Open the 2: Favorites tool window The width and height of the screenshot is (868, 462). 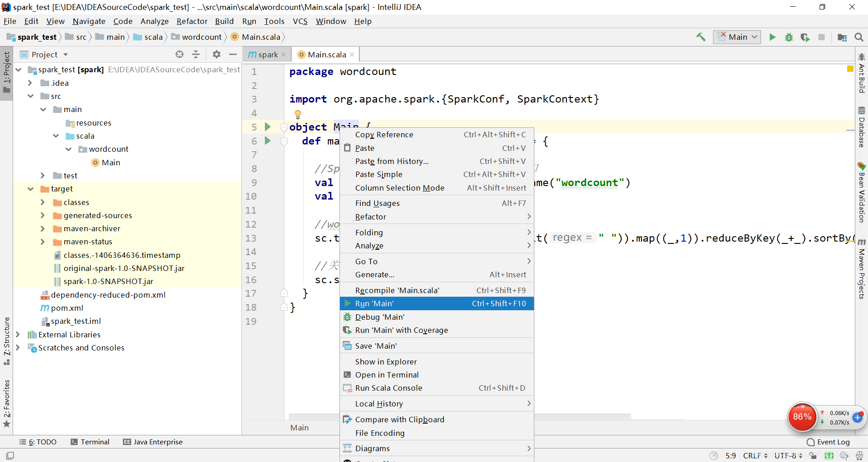[x=7, y=403]
